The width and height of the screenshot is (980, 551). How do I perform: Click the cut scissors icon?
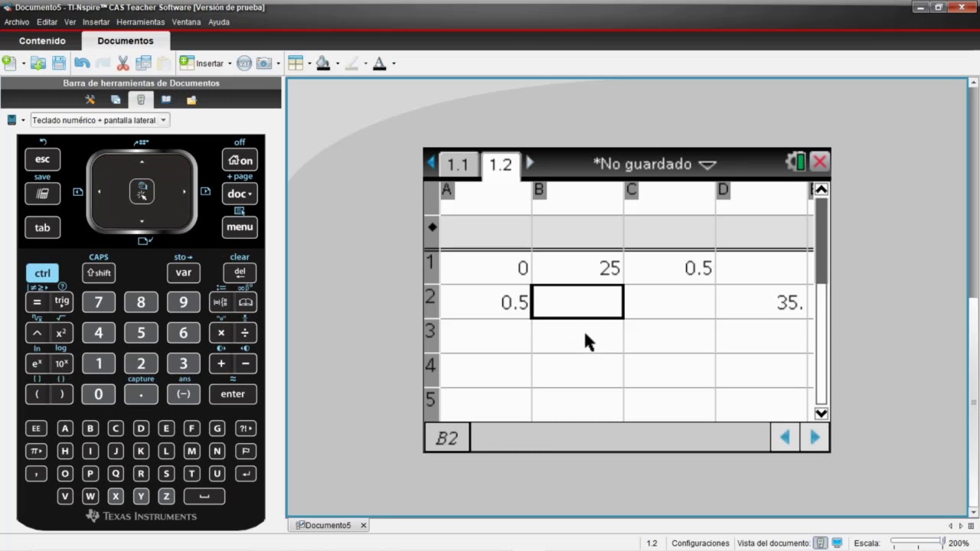point(122,64)
